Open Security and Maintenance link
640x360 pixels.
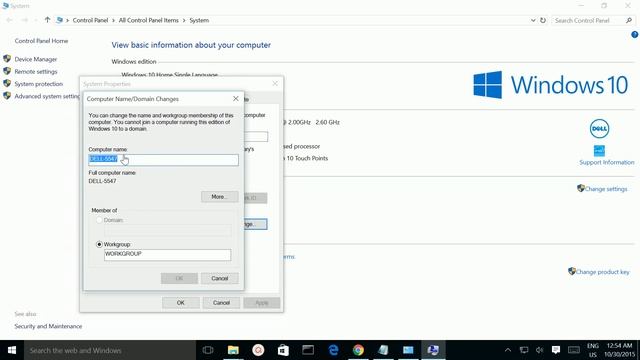[x=48, y=326]
